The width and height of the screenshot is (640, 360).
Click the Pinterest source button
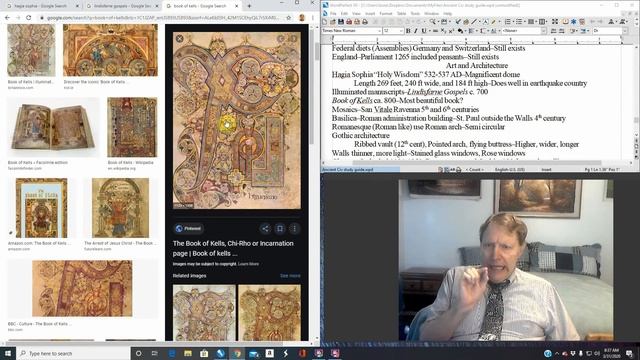click(188, 229)
